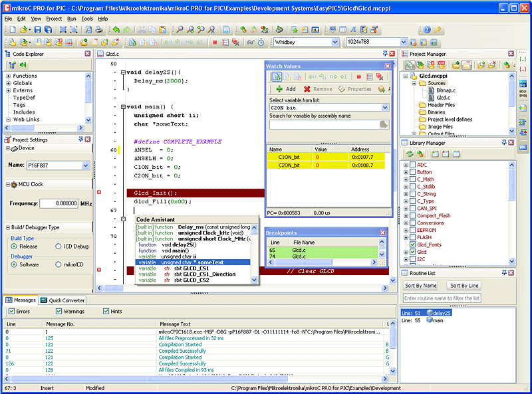Click breakpoint marker beside Glcd_Init line

point(99,192)
